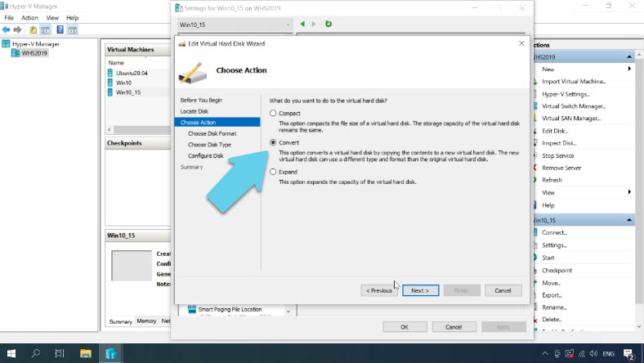Collapse the WHS2019 actions section

tap(628, 56)
